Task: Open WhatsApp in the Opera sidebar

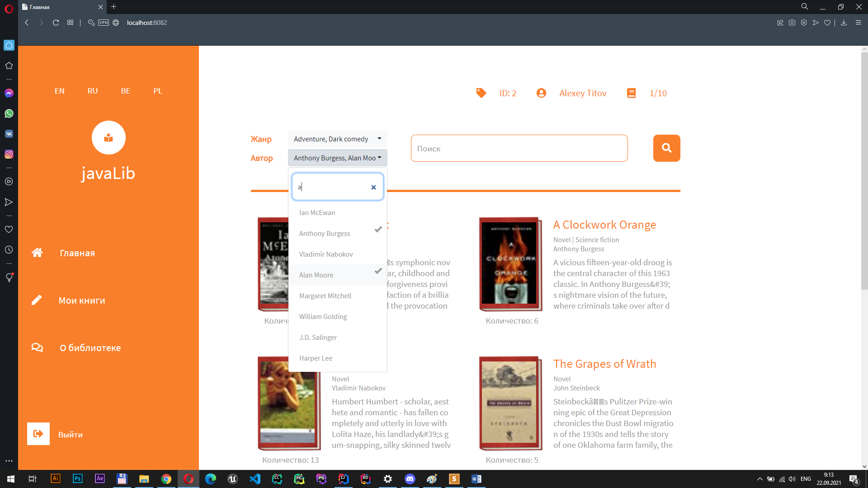Action: [x=9, y=113]
